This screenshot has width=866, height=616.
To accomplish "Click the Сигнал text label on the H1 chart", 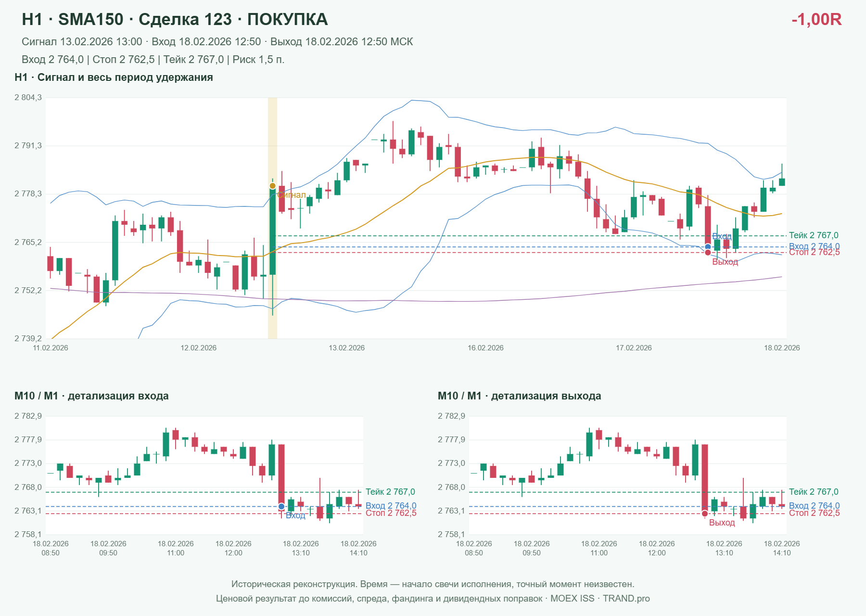I will (x=292, y=195).
